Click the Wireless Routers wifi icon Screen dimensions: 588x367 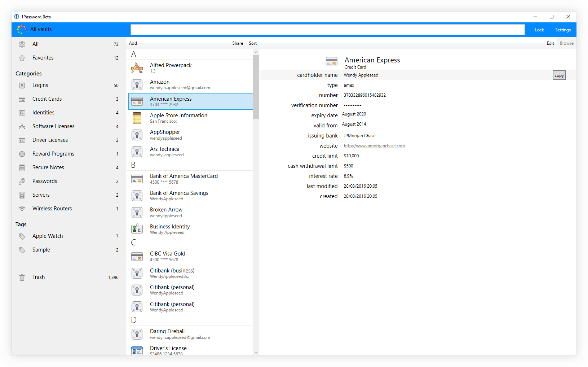click(22, 209)
